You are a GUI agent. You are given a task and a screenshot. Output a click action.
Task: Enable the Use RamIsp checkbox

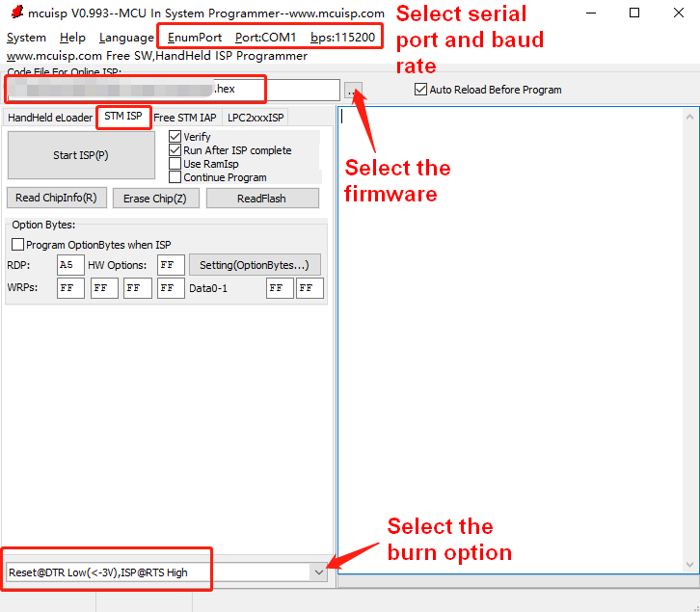click(175, 164)
